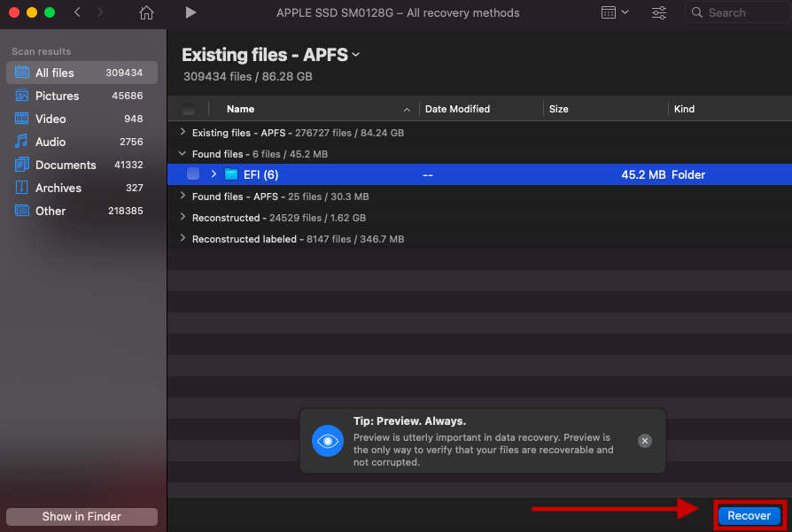The width and height of the screenshot is (792, 532).
Task: Dismiss the Preview tip popup
Action: click(x=645, y=441)
